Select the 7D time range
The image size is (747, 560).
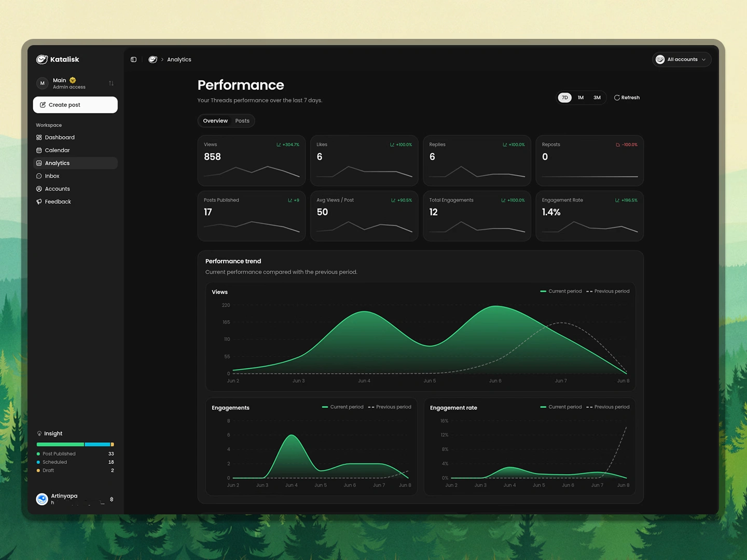[x=565, y=97]
